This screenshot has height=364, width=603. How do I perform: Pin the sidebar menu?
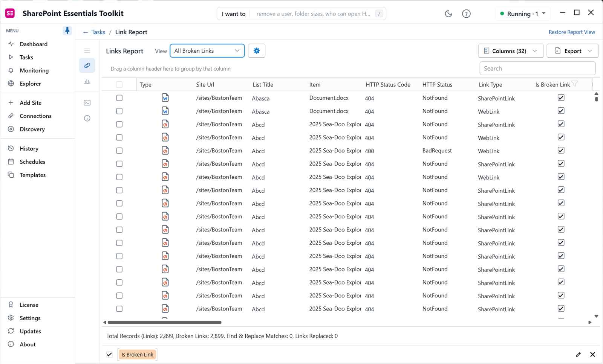(x=67, y=30)
